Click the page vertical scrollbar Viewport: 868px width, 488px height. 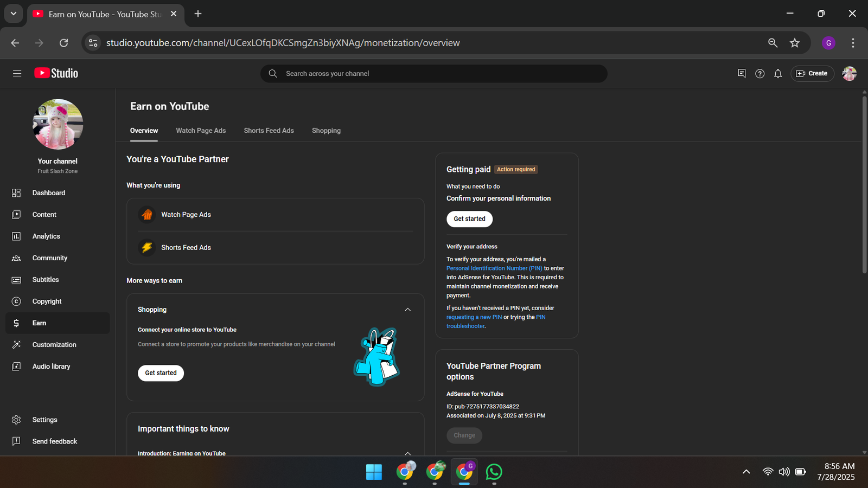click(x=864, y=184)
